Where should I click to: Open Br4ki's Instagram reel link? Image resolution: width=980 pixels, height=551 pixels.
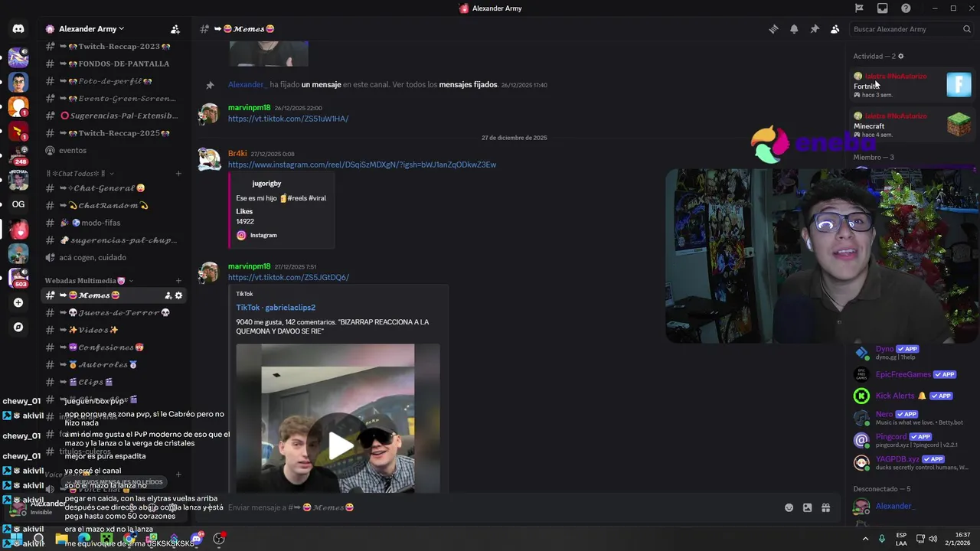tap(362, 165)
